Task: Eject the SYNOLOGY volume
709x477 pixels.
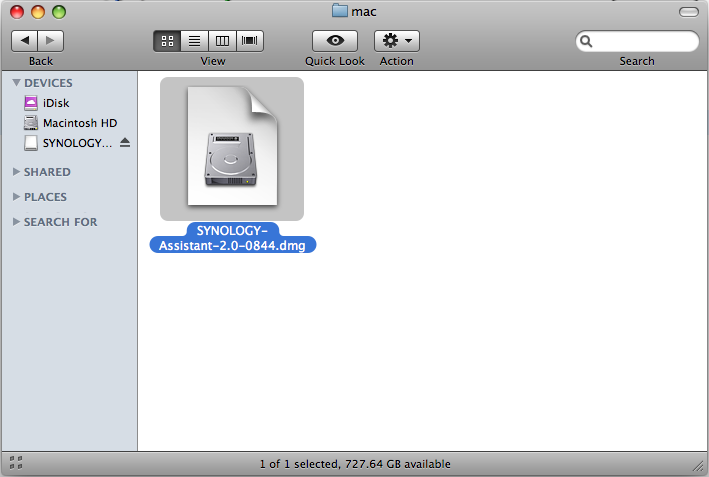Action: point(125,143)
